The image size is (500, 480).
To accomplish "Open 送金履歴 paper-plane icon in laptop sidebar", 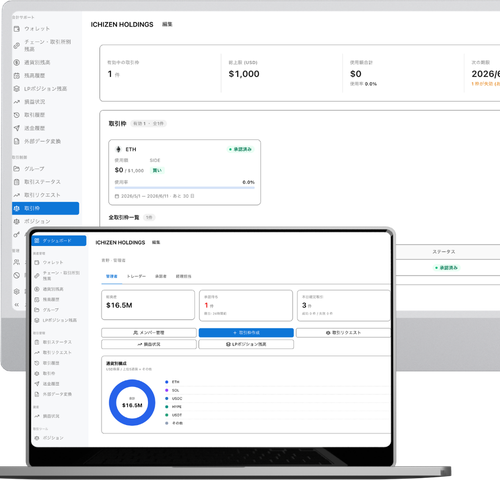I will [37, 384].
